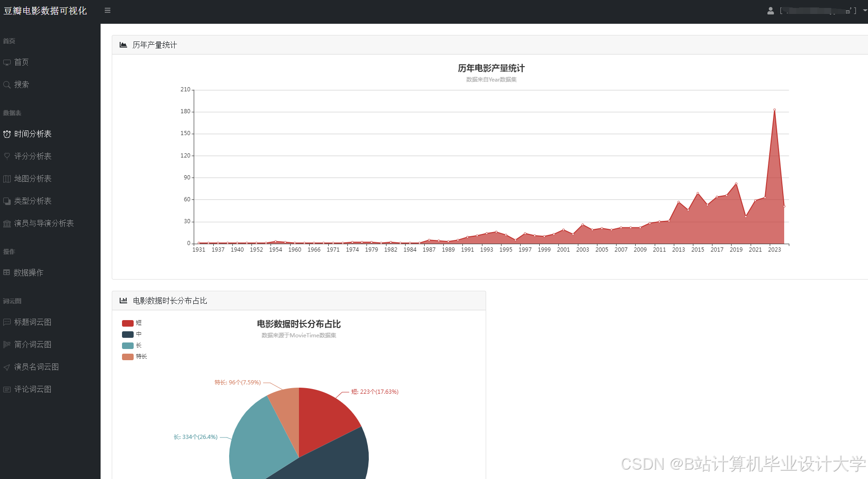The image size is (868, 479).
Task: Click the clock icon beside 时间分析表
Action: click(7, 134)
